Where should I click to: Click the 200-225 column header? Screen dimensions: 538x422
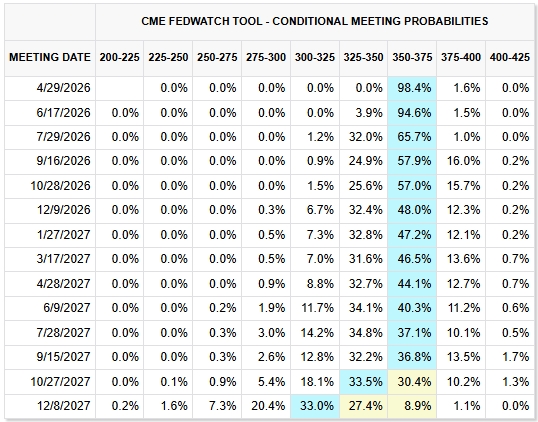coord(119,57)
